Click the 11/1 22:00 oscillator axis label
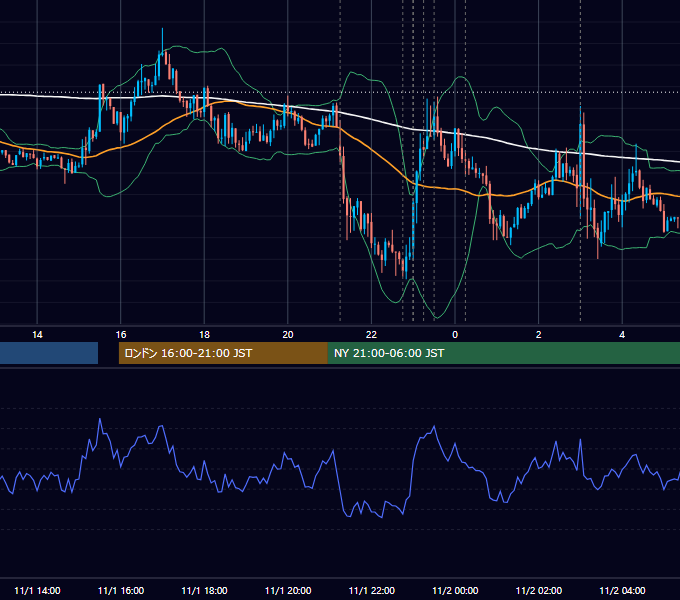680x600 pixels. [x=372, y=590]
